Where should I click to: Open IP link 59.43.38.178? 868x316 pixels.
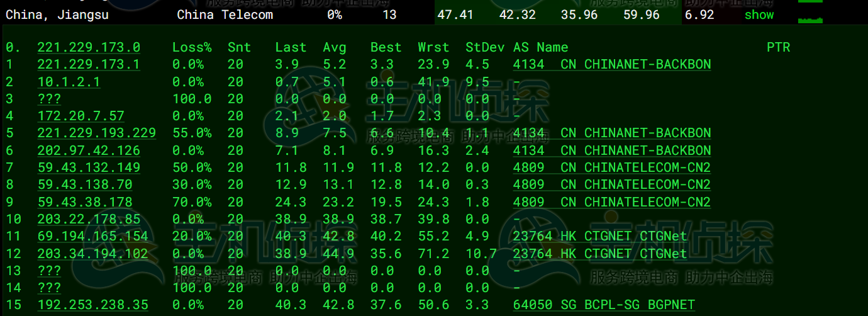[x=85, y=202]
